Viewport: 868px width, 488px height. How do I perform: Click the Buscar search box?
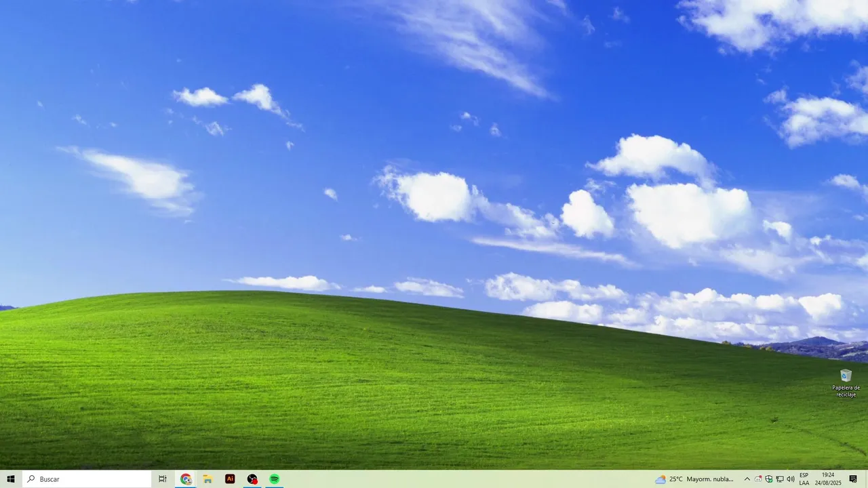tap(87, 479)
